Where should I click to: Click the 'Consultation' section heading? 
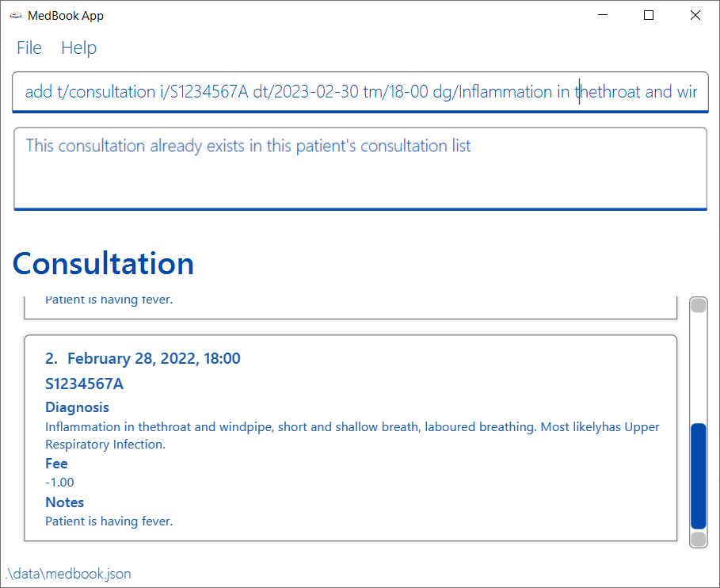point(103,264)
